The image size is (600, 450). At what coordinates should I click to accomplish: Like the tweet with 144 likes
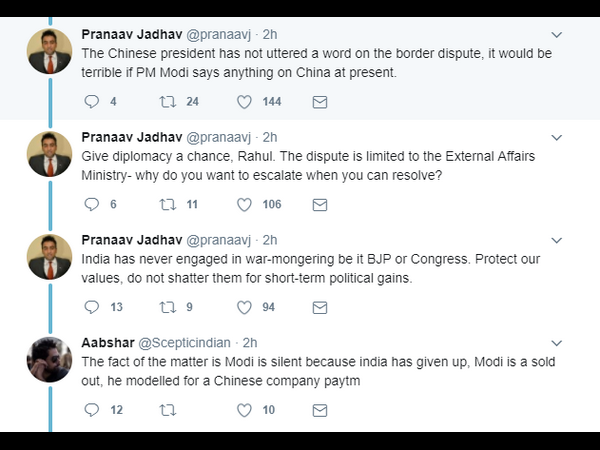point(244,101)
